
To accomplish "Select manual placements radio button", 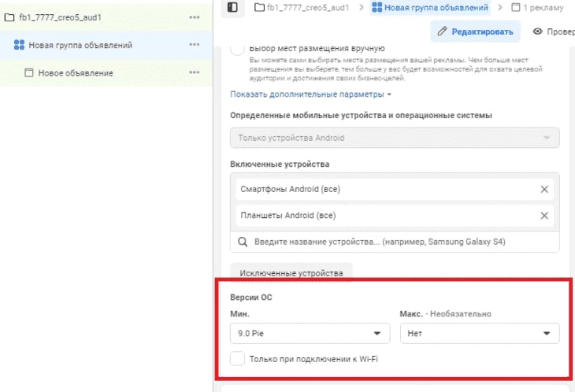I will (237, 49).
